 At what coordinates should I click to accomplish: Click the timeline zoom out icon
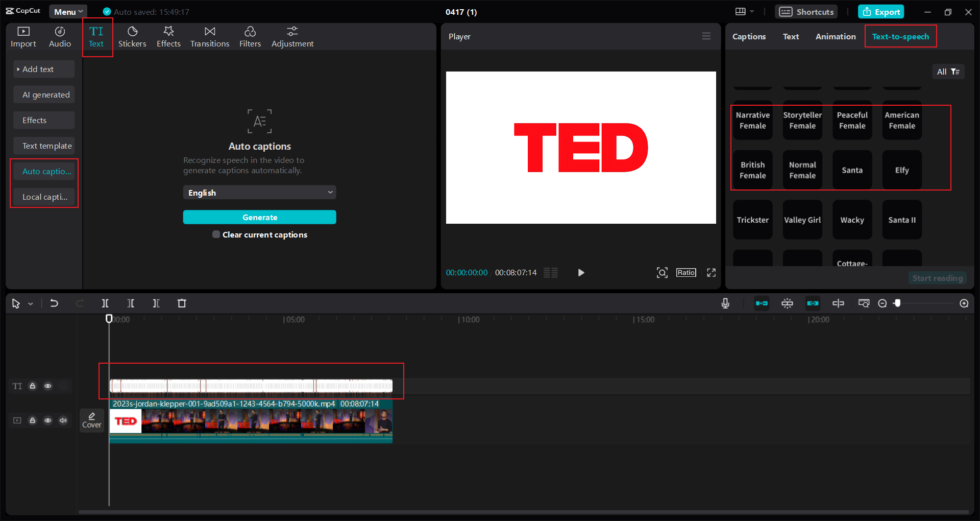pyautogui.click(x=882, y=303)
